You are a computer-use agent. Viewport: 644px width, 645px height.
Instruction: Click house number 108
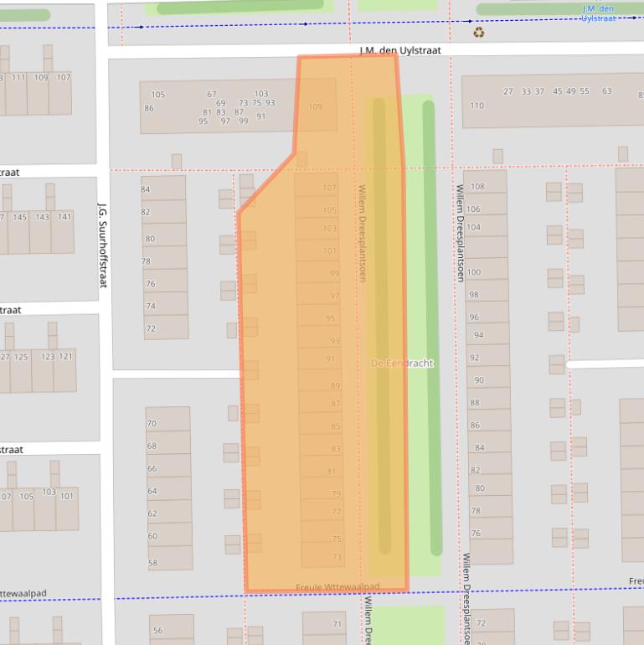pos(477,187)
